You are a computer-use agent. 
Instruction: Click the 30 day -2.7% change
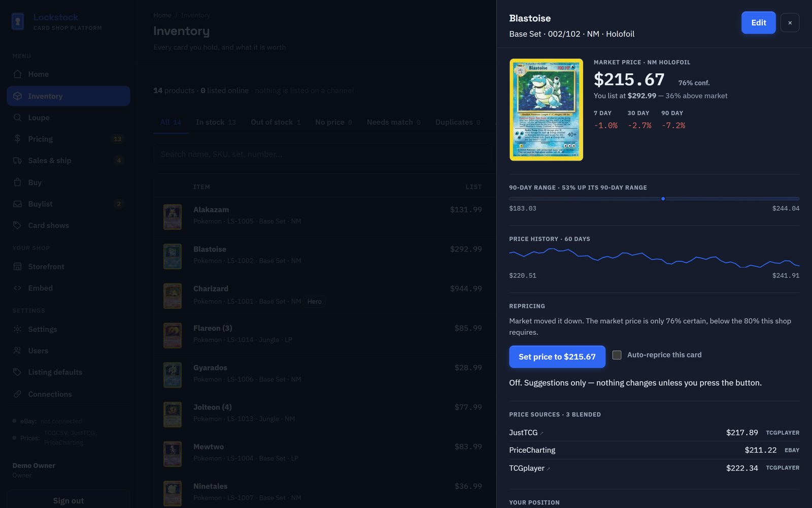639,125
